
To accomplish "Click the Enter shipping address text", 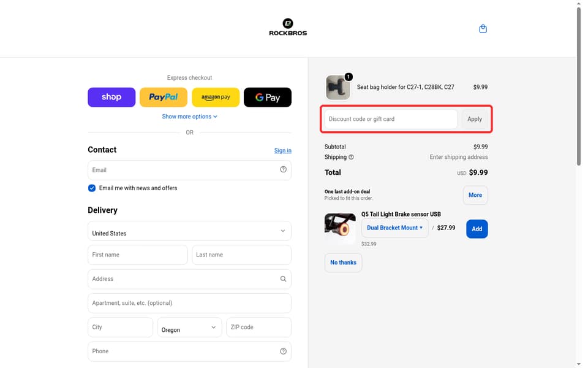I will coord(459,157).
